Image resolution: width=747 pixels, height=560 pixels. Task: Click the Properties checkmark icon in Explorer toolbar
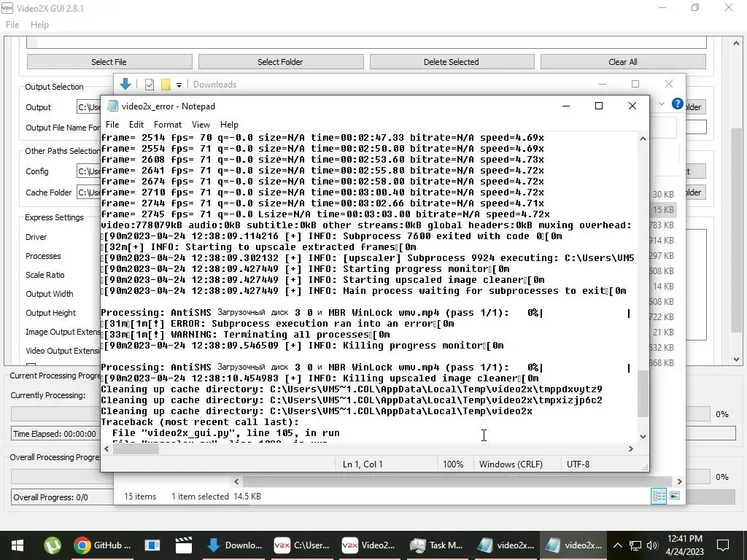[150, 85]
